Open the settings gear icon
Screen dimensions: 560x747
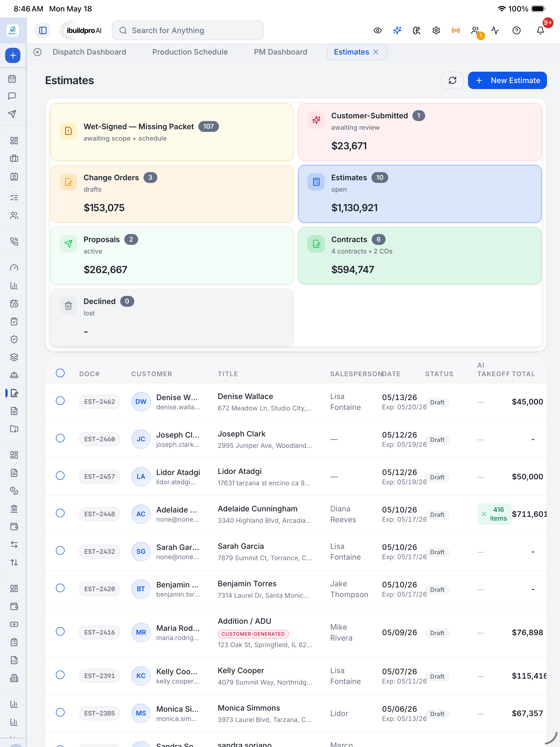[436, 30]
